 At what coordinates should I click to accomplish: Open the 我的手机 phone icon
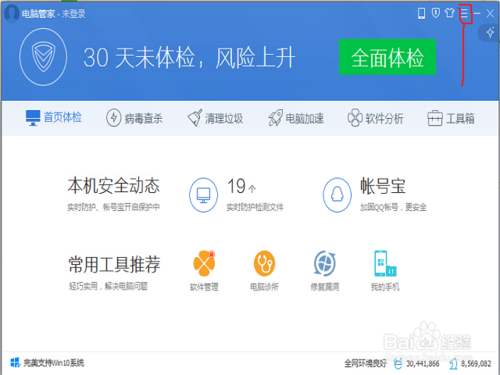pos(385,263)
